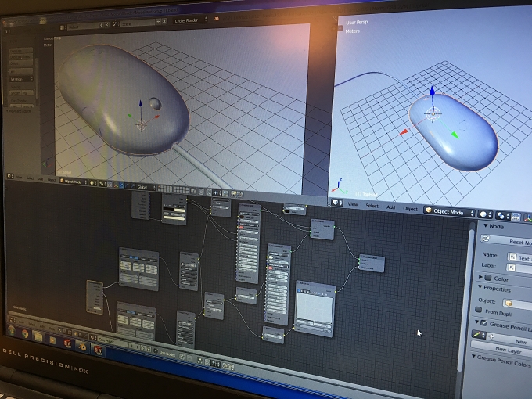Click the first left-viewport layer buttons grid
532x399 pixels.
point(165,189)
